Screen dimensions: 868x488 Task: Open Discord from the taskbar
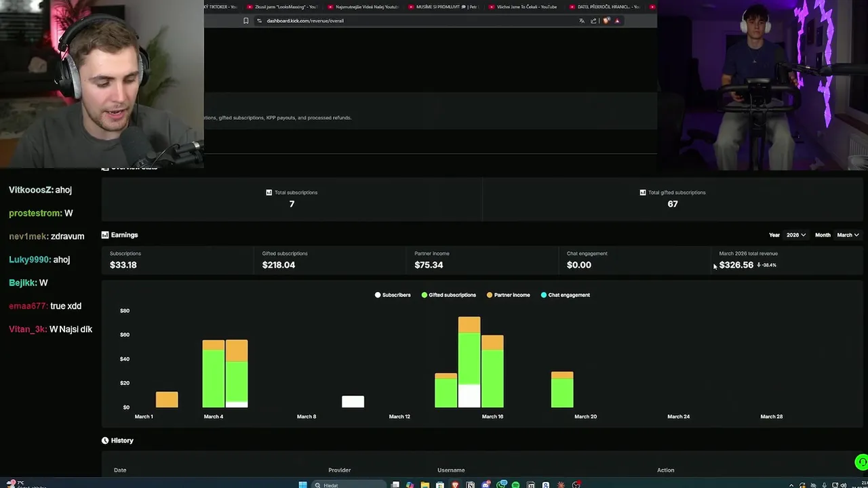tap(486, 485)
